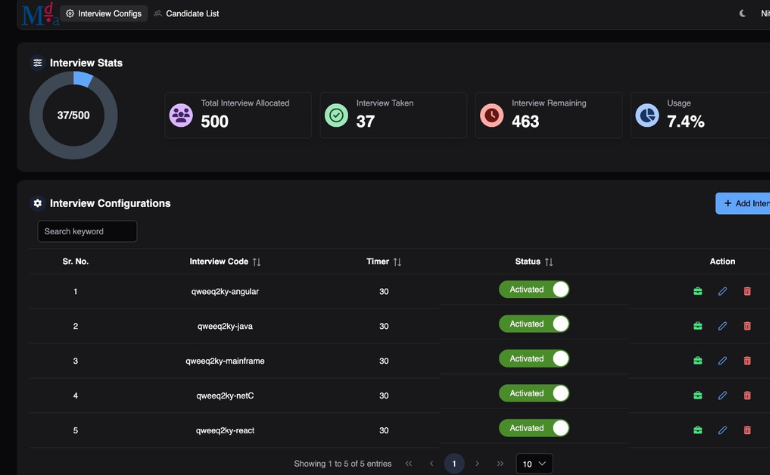This screenshot has width=770, height=475.
Task: Delete the qweeq2ky-angular configuration
Action: click(747, 291)
